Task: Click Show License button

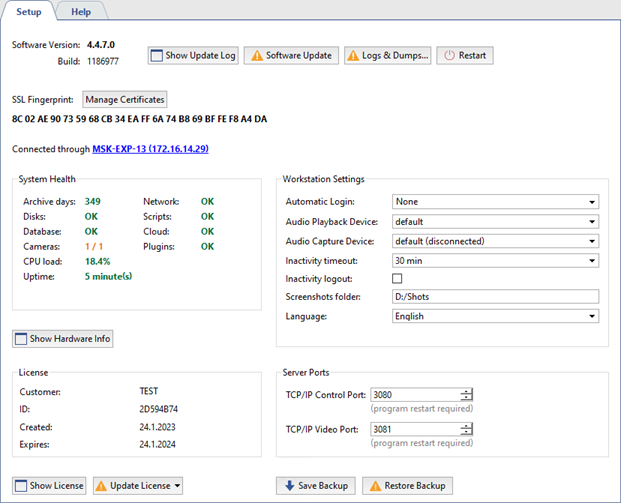Action: pos(49,485)
